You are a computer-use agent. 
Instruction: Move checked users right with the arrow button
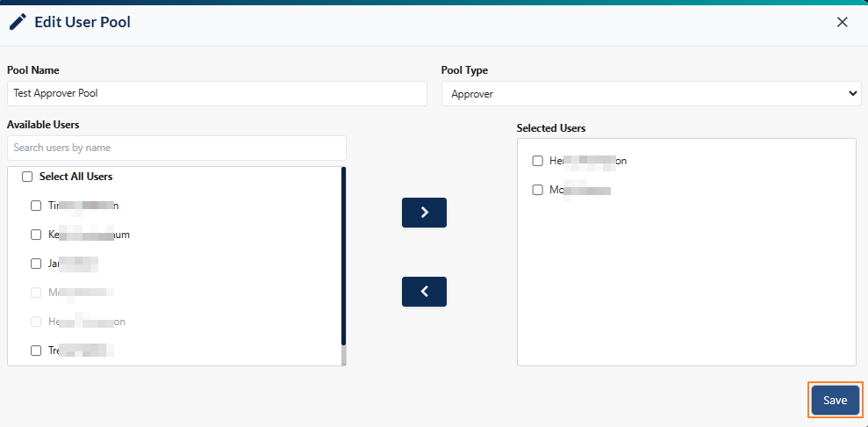coord(424,213)
